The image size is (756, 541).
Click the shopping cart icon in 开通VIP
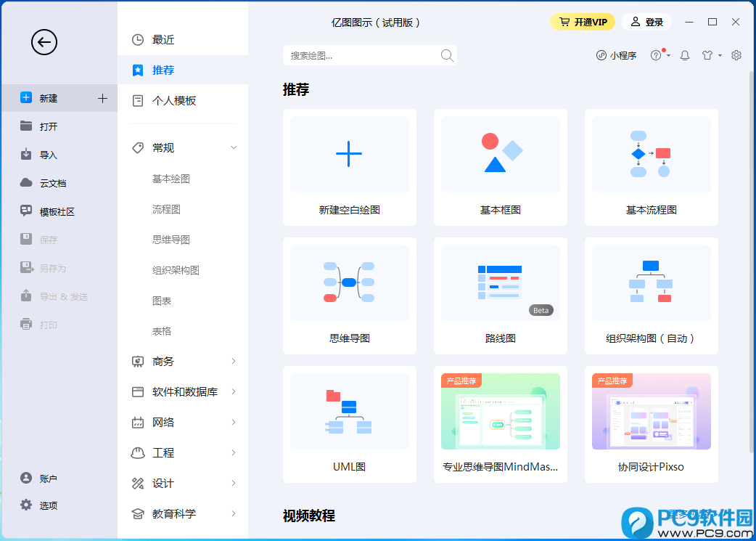point(564,22)
